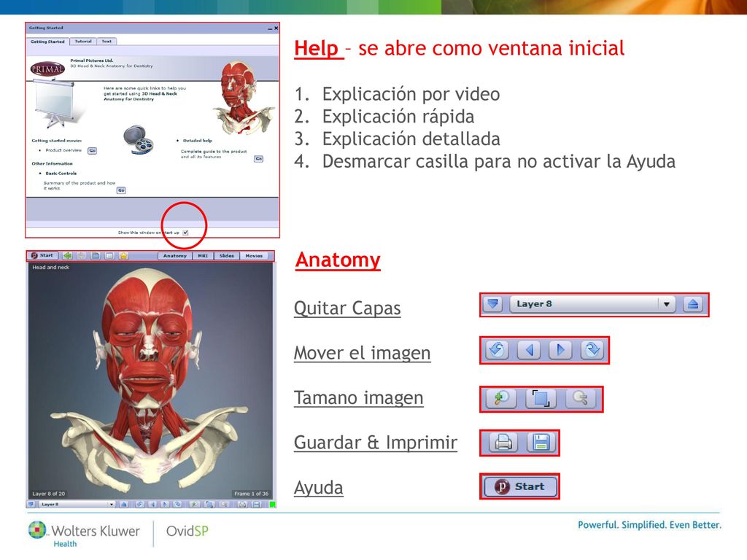Click the green square in the viewer's bottom toolbar

pos(273,505)
